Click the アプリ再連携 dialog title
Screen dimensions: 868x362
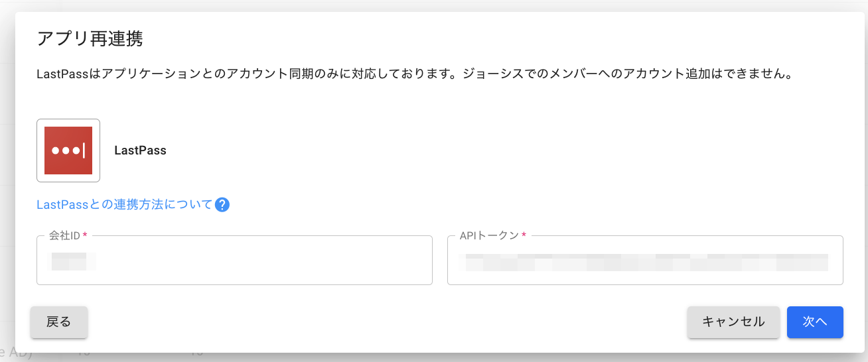coord(90,38)
